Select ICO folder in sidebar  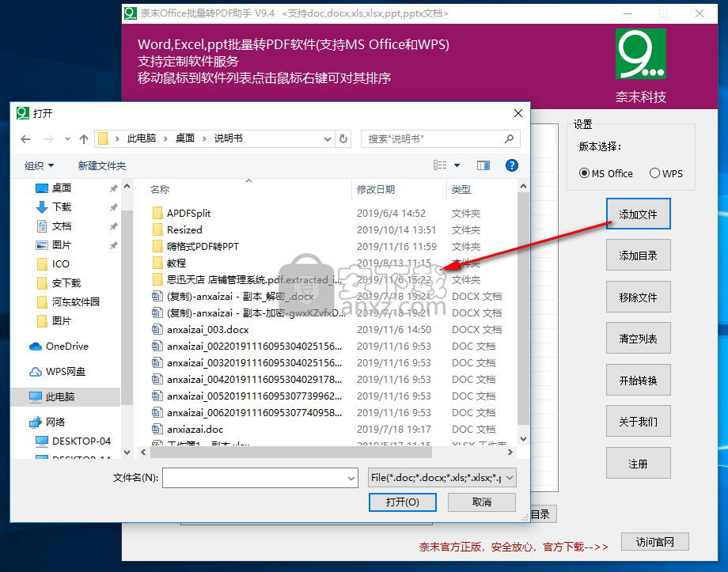pyautogui.click(x=60, y=264)
